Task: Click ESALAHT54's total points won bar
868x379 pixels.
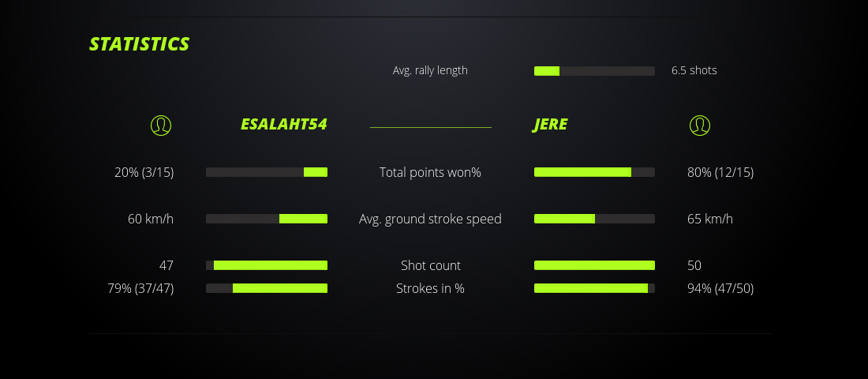Action: point(267,172)
